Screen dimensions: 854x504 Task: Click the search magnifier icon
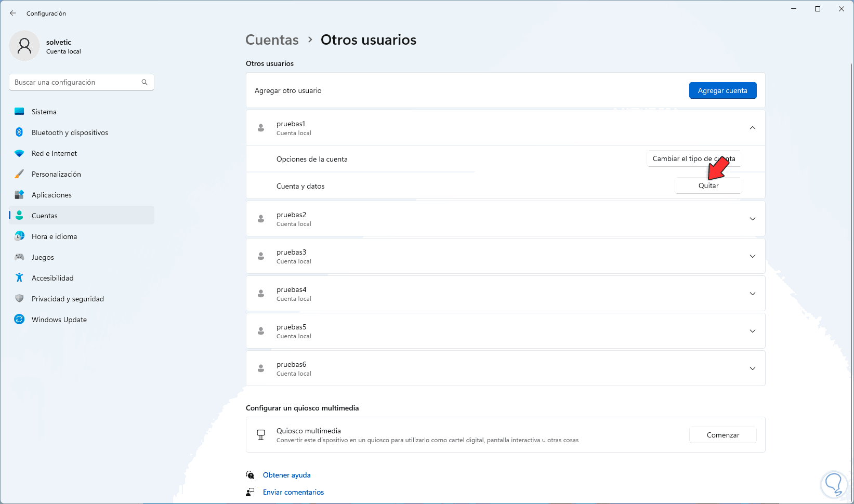pos(144,82)
